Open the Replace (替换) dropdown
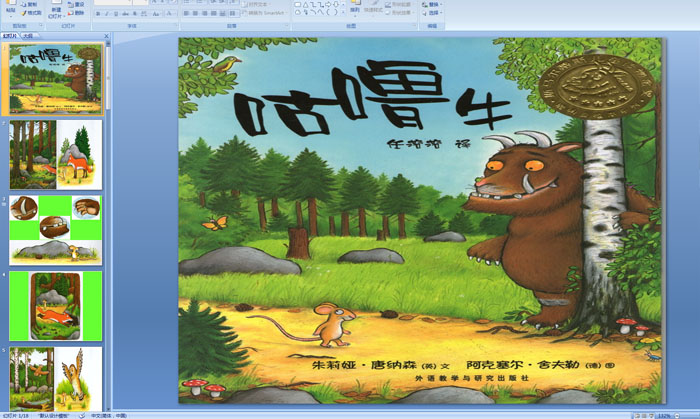Screen dimensions: 700x419 point(432,4)
